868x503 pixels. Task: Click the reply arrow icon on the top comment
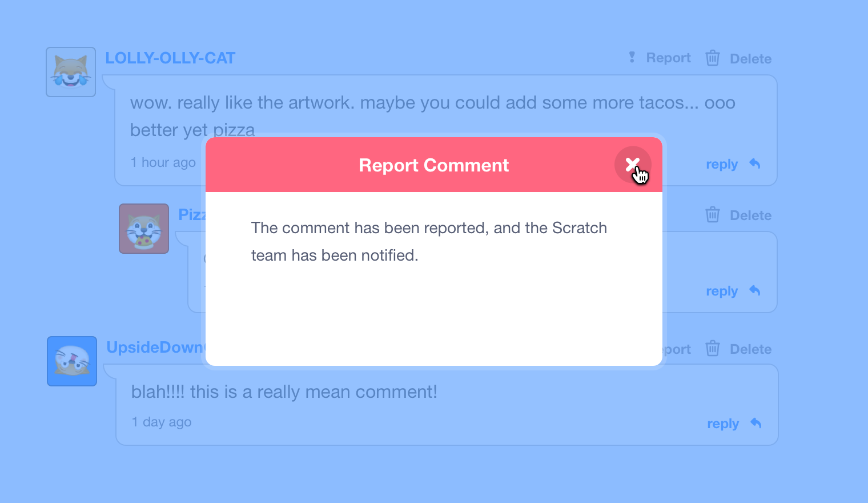coord(754,163)
